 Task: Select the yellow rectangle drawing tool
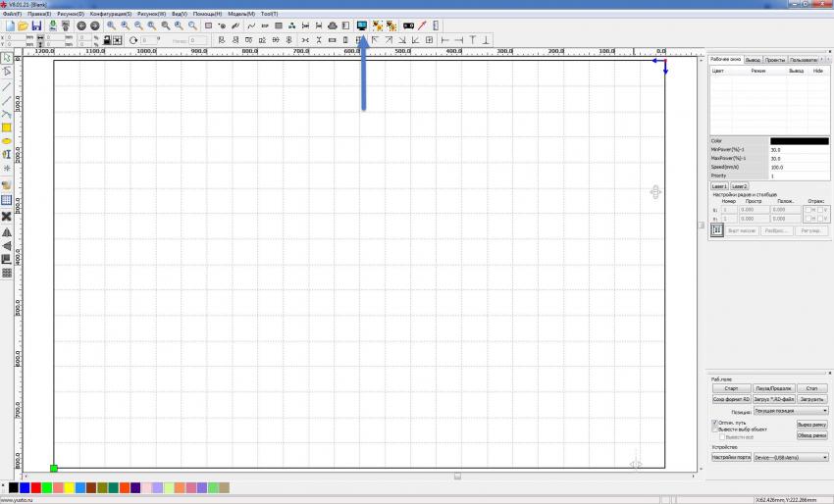point(7,127)
